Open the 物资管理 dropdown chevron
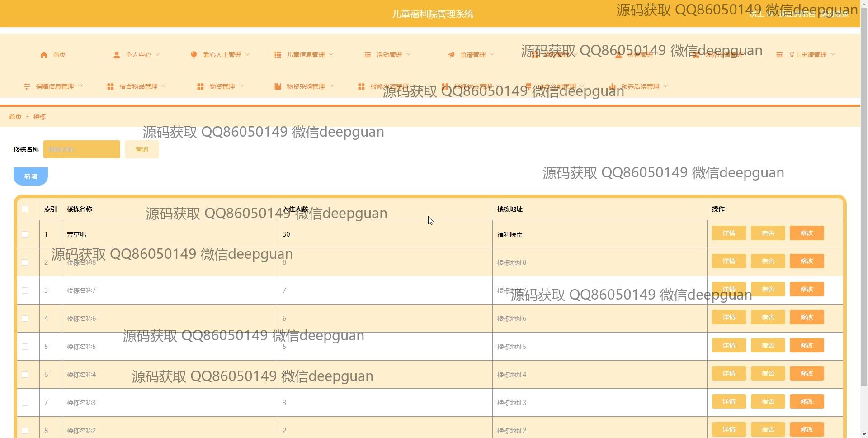 click(x=241, y=86)
